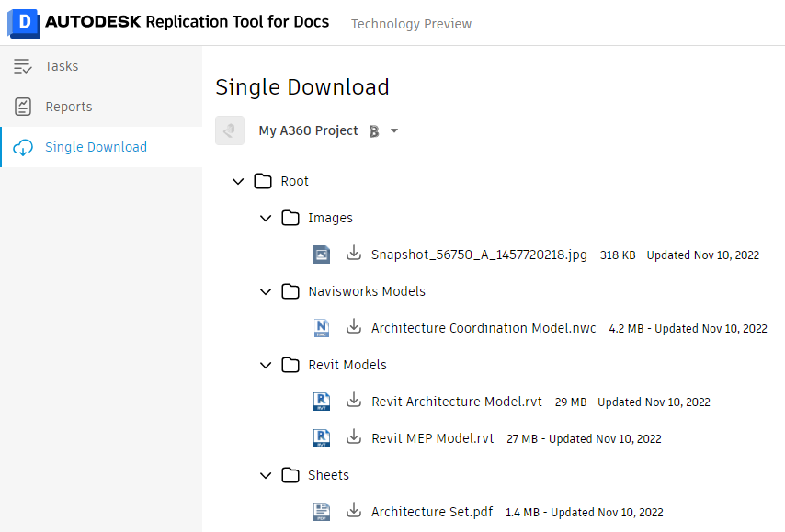Click the download icon for Snapshot_56750_A_1457720218.jpg
Screen dimensions: 785x532
353,255
